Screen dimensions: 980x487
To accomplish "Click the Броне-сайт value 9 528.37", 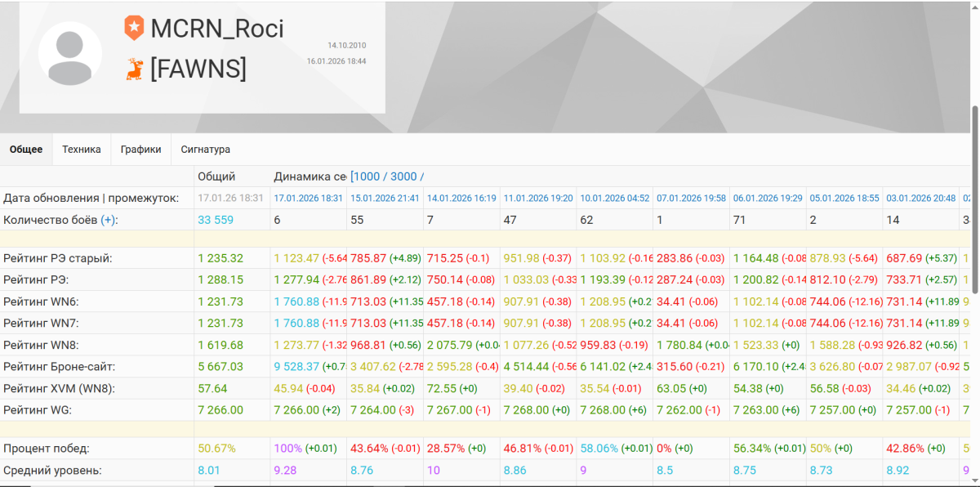I will [x=297, y=367].
